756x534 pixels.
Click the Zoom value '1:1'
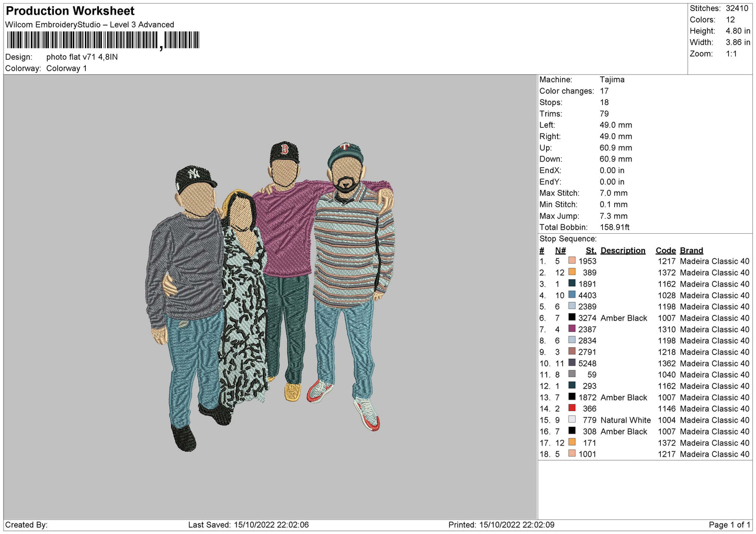[731, 54]
